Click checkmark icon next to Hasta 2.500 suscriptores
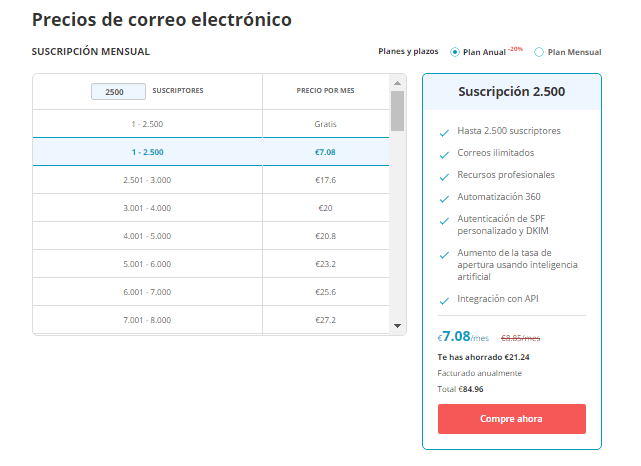The image size is (641, 466). [x=444, y=131]
